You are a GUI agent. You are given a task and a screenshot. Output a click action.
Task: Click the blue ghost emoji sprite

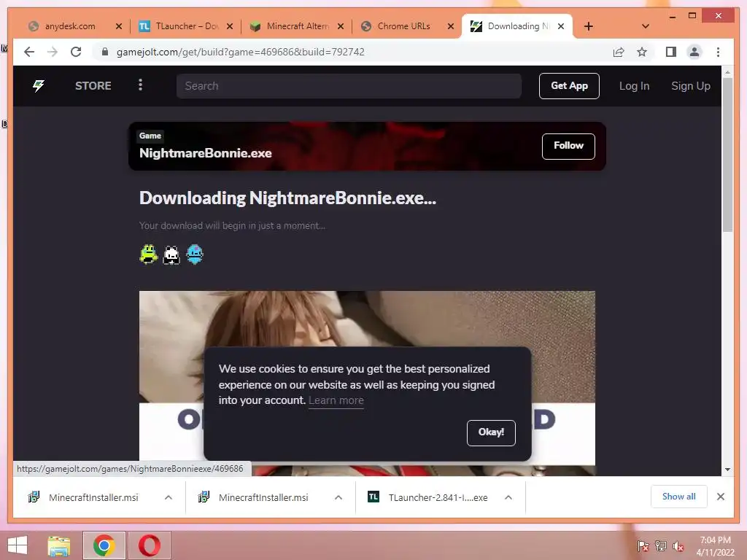[x=195, y=254]
